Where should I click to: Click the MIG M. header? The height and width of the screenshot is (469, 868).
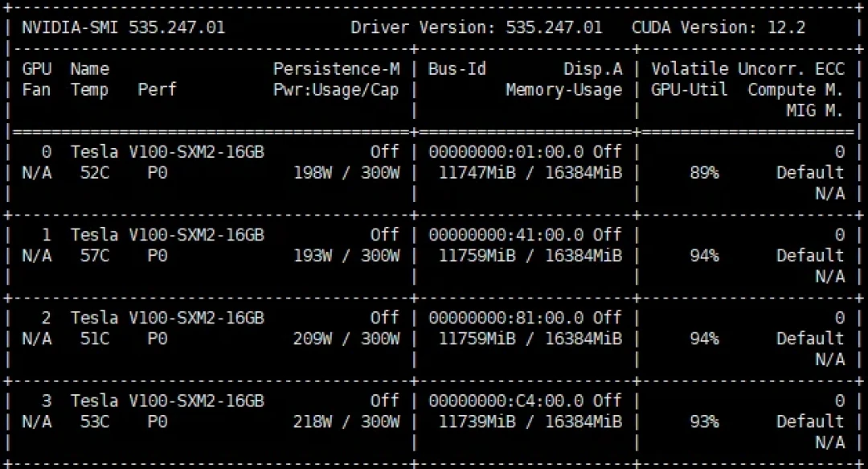(816, 110)
